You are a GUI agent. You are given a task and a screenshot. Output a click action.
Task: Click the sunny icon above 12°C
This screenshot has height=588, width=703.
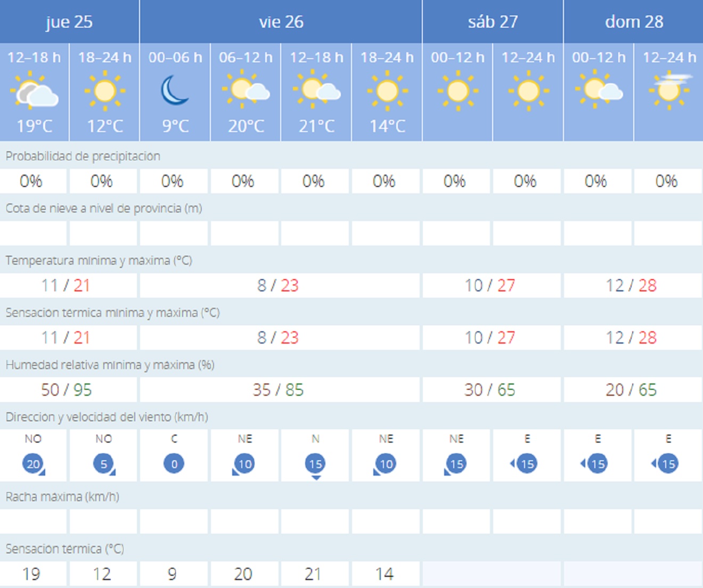(104, 91)
